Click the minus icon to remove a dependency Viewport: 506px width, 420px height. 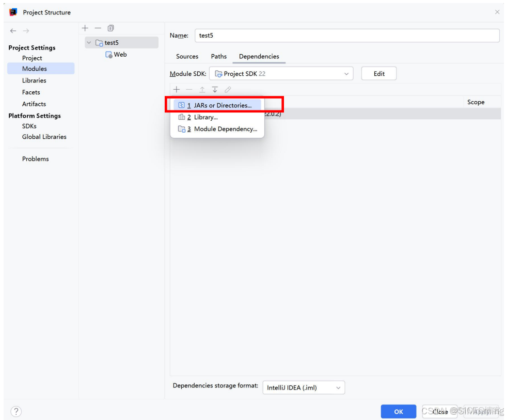(189, 89)
